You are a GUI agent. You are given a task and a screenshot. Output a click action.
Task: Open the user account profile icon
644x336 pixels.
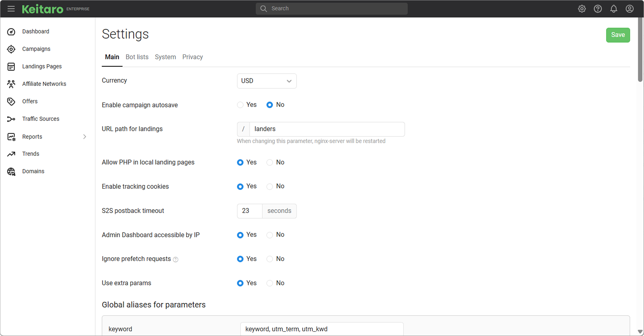629,9
